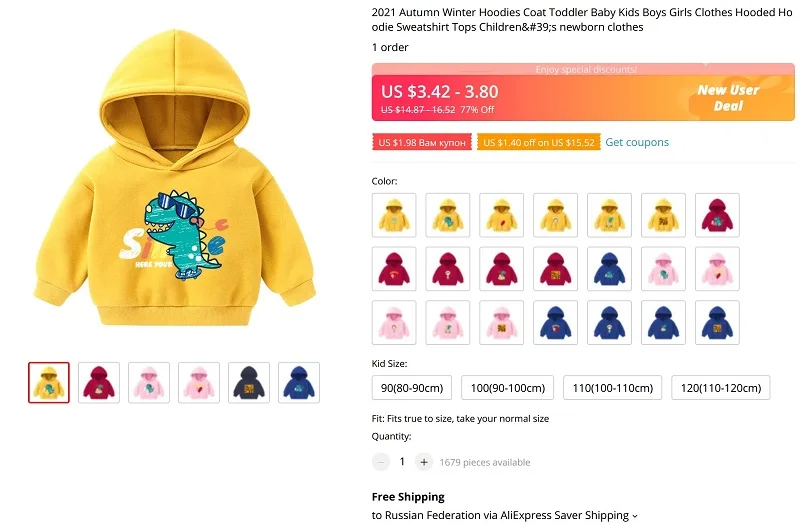Click the main yellow dinosaur hoodie image

pos(174,179)
